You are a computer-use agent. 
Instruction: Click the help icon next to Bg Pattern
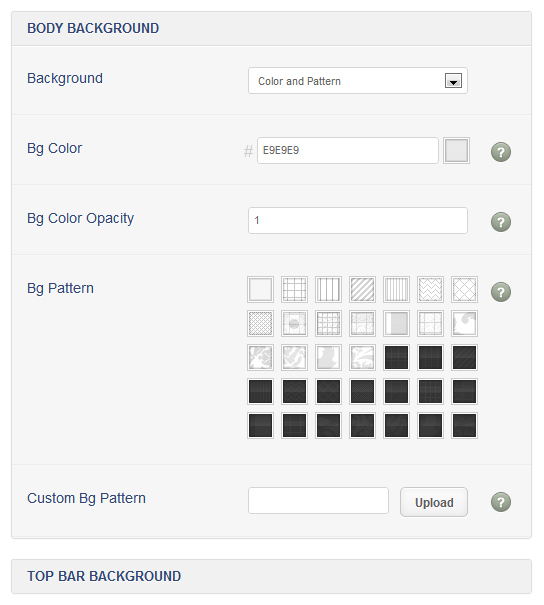coord(501,292)
